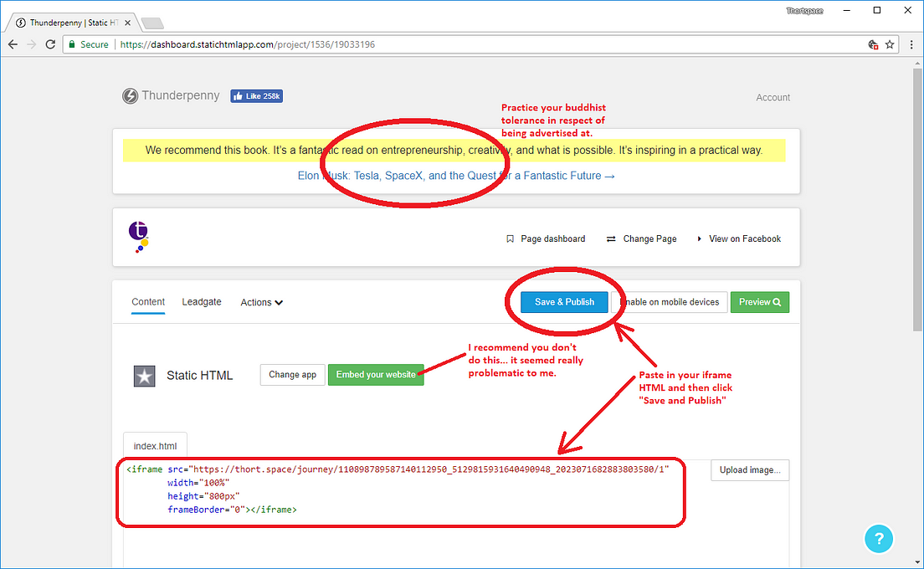This screenshot has height=569, width=924.
Task: Click the vertical page scrollbar
Action: (x=917, y=200)
